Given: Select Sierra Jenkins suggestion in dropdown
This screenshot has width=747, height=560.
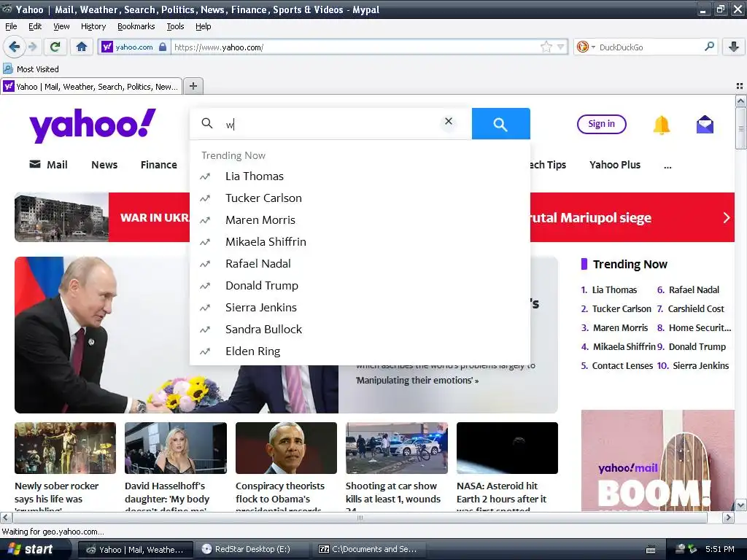Looking at the screenshot, I should [360, 308].
